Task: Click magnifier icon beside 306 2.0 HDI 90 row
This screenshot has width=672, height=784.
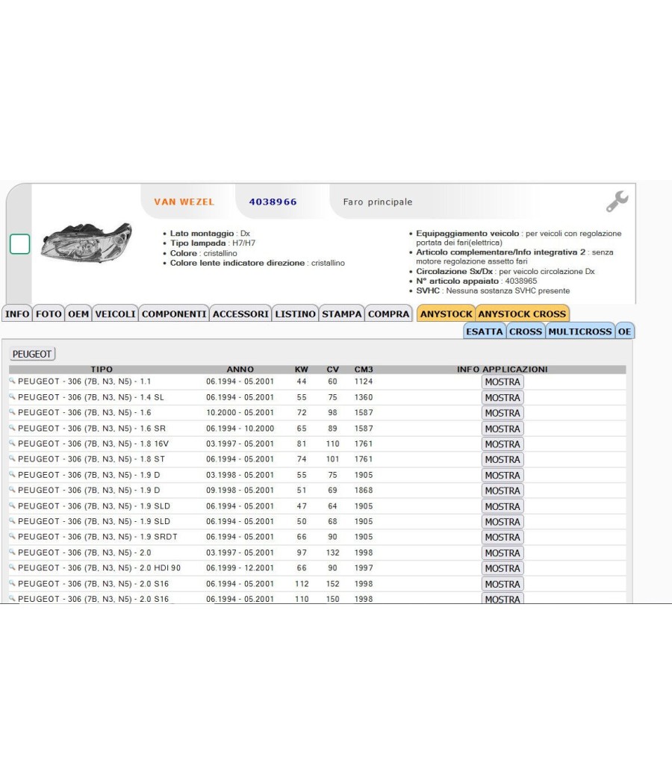Action: (12, 567)
